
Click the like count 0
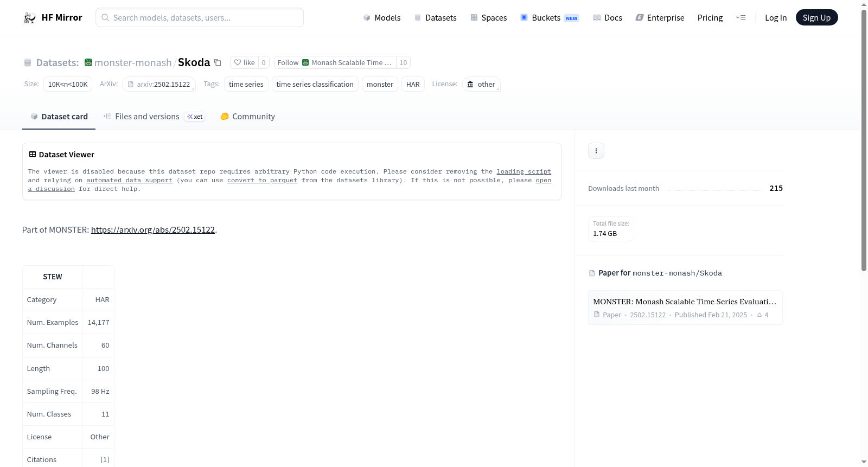[x=264, y=62]
